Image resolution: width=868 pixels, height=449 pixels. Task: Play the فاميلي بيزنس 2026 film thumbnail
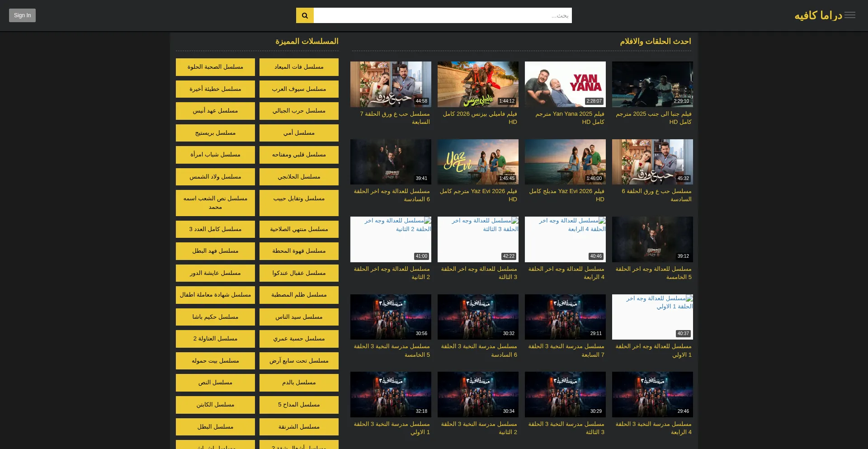(478, 84)
